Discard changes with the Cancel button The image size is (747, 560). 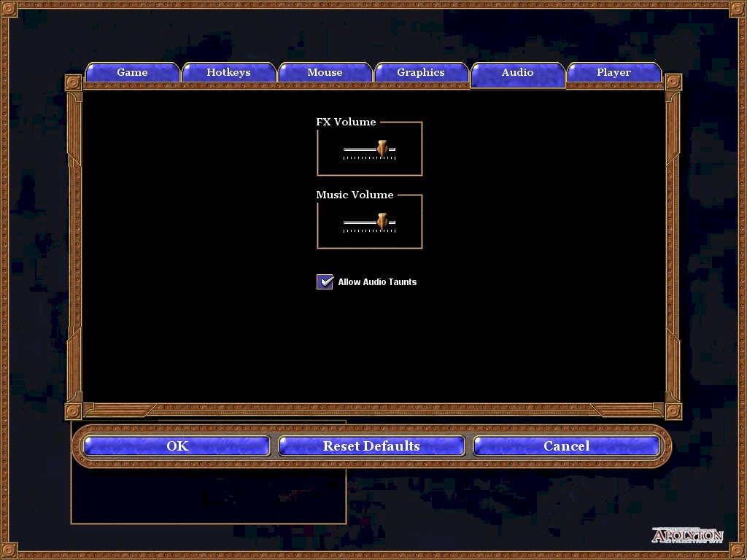(566, 446)
